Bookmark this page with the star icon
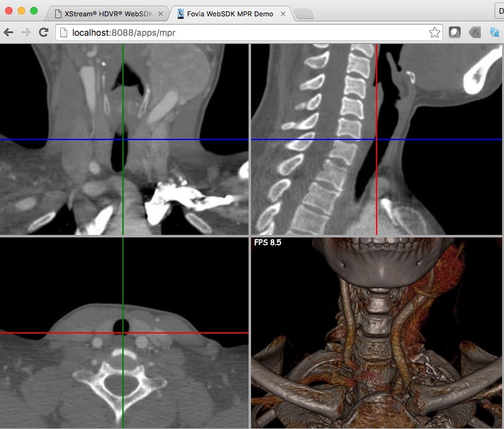 point(434,33)
